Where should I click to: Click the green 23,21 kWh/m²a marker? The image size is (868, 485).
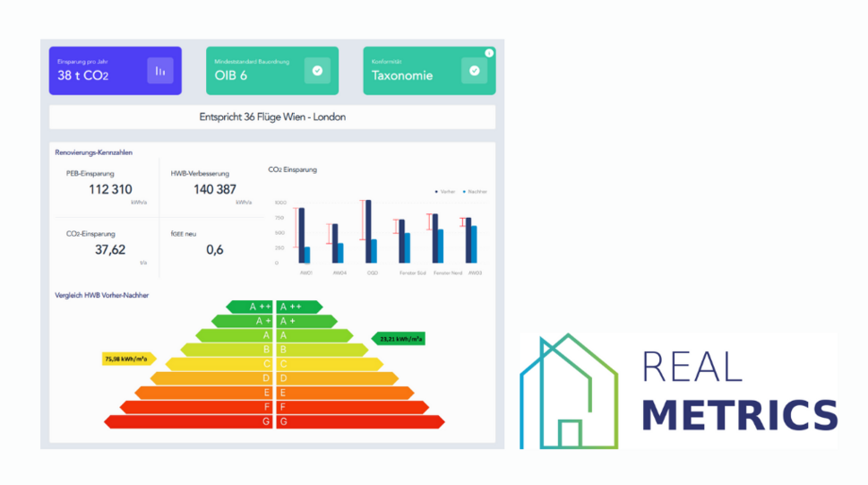(x=398, y=339)
